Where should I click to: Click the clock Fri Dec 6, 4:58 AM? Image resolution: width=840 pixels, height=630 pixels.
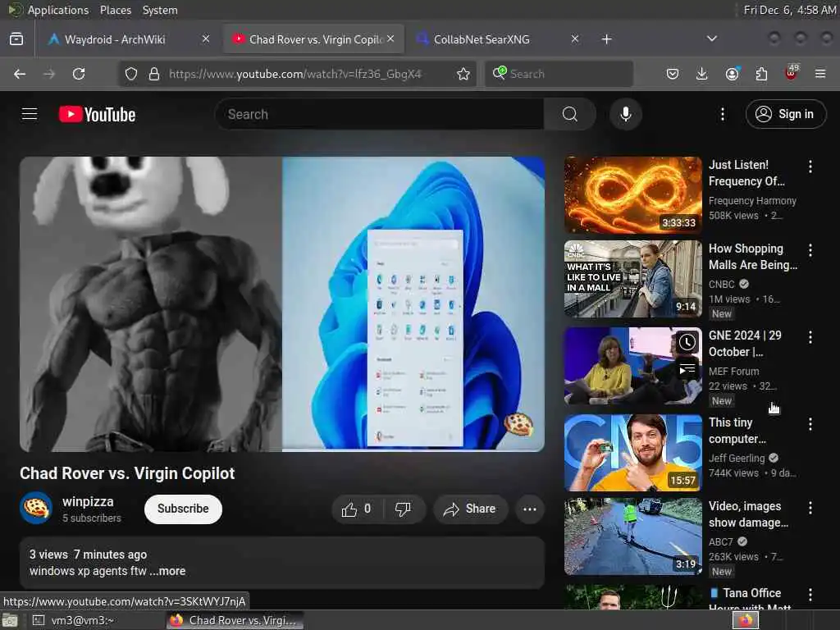click(x=790, y=10)
